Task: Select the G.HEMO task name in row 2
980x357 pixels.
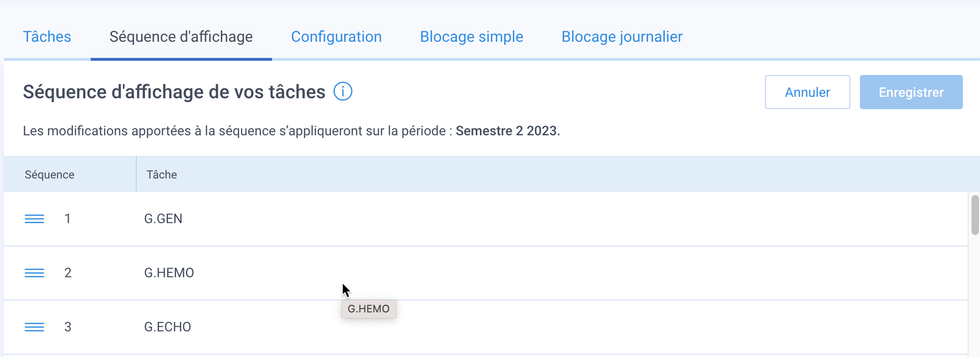Action: tap(169, 273)
